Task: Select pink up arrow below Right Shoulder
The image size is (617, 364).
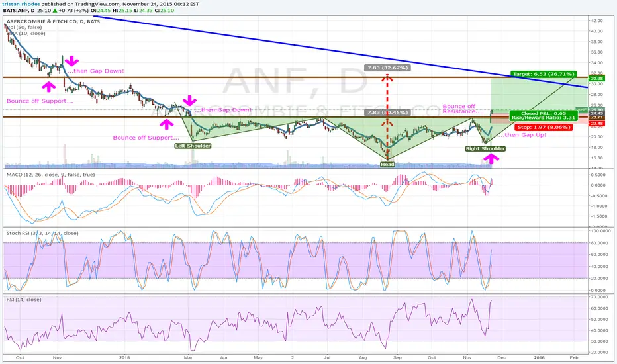Action: tap(491, 158)
